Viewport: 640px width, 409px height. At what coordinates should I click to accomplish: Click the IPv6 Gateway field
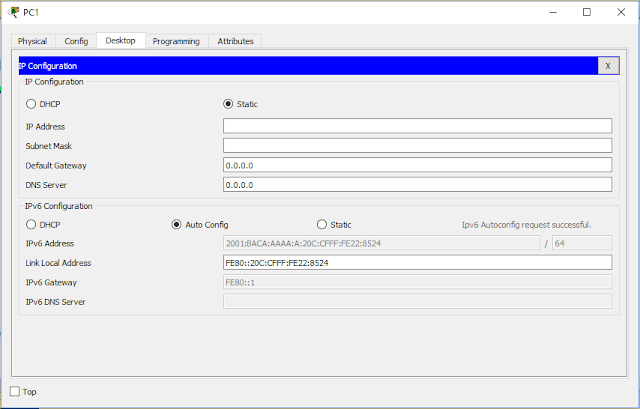pyautogui.click(x=418, y=282)
